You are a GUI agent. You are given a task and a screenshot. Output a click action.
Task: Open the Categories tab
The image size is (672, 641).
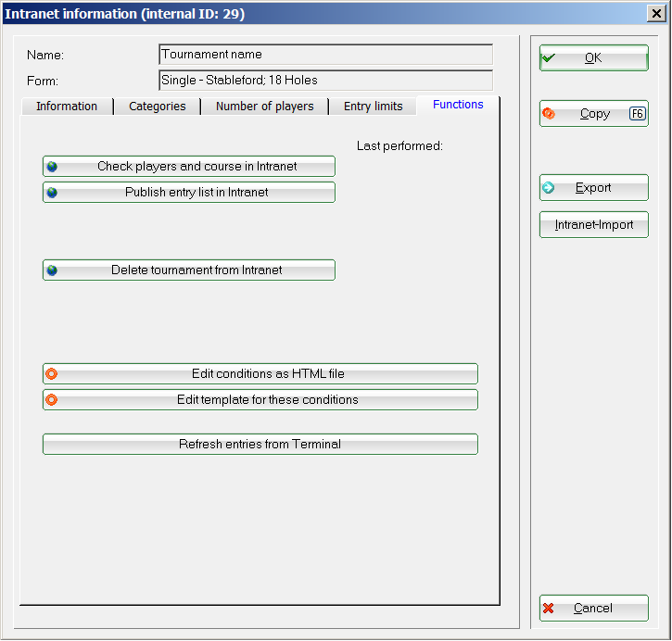[x=158, y=107]
